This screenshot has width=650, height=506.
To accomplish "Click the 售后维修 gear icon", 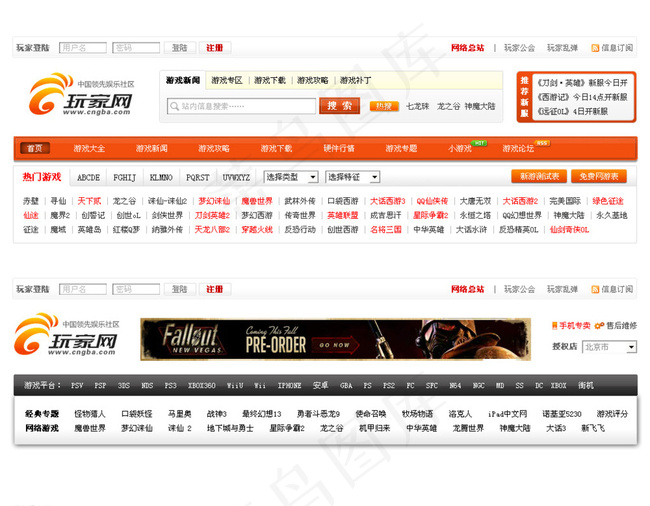I will pyautogui.click(x=599, y=326).
